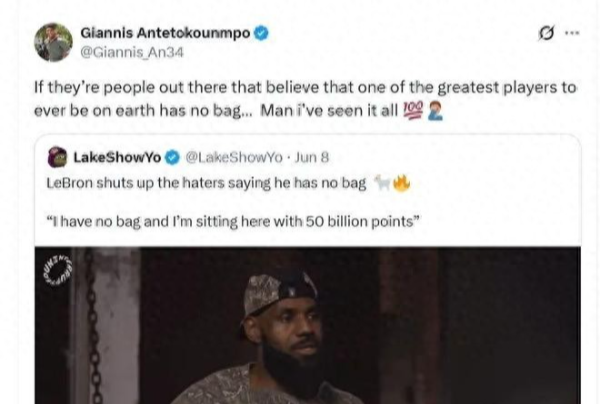Play the LeBron video thumbnail
Screen dimensions: 600x404
click(x=308, y=326)
